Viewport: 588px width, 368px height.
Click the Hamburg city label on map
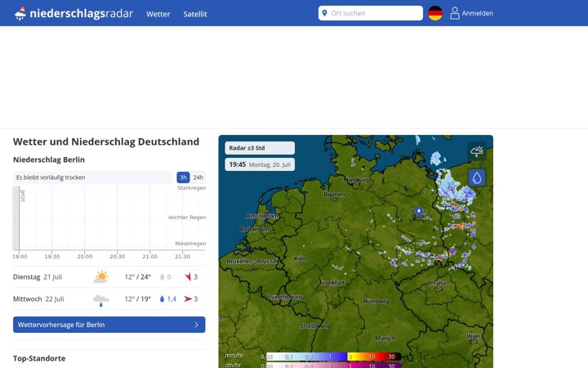point(357,180)
